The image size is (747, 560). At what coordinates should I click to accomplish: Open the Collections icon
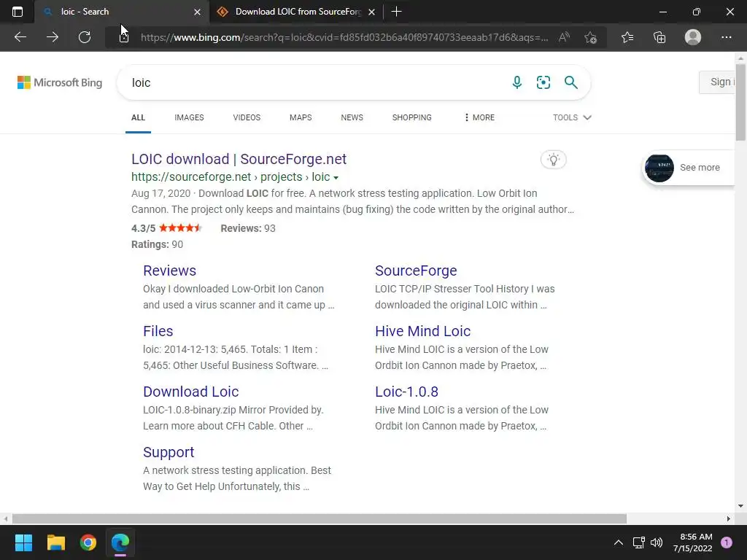point(659,37)
